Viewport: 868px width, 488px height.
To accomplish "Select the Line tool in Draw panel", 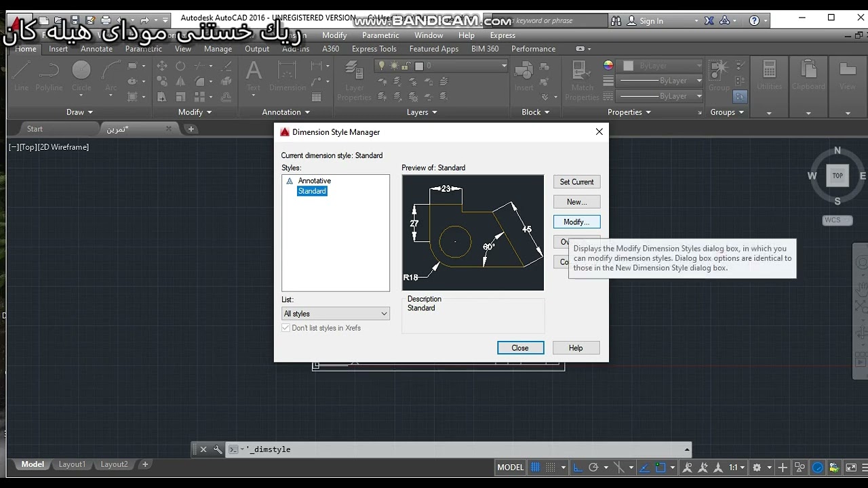I will pyautogui.click(x=21, y=75).
